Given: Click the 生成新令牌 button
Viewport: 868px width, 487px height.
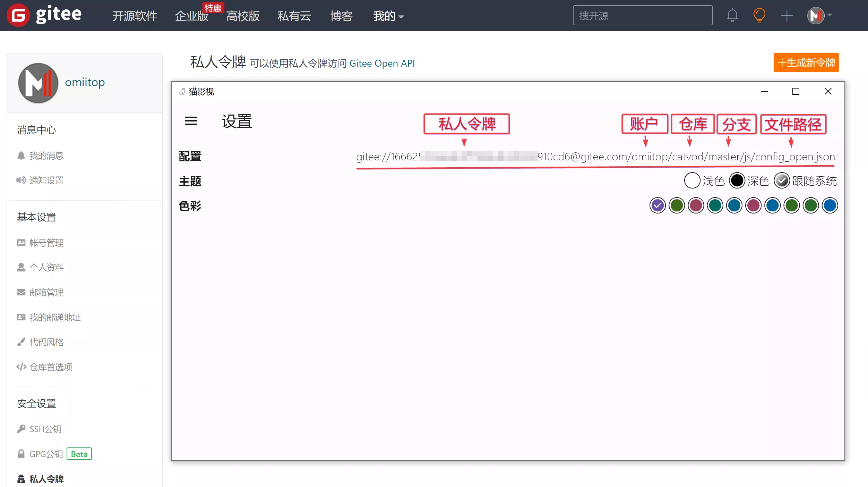Looking at the screenshot, I should coord(806,63).
